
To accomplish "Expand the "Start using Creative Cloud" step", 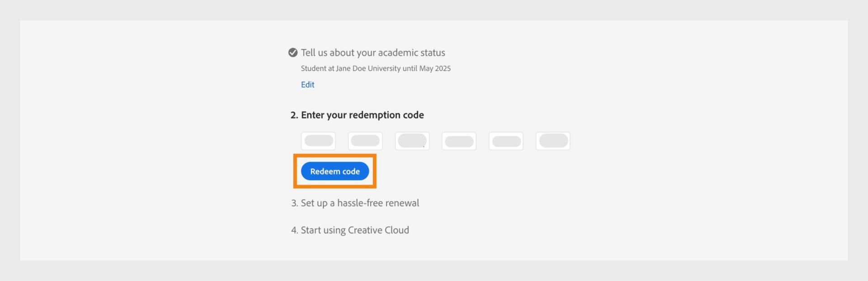I will click(355, 230).
